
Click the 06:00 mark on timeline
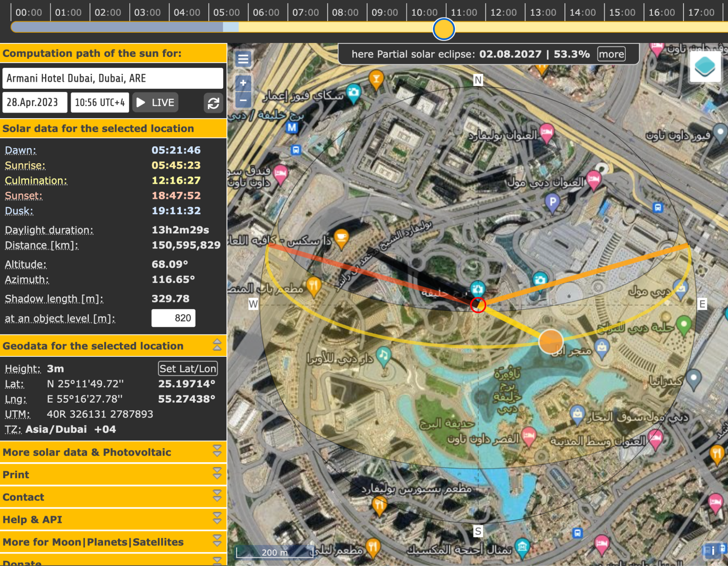click(x=266, y=13)
